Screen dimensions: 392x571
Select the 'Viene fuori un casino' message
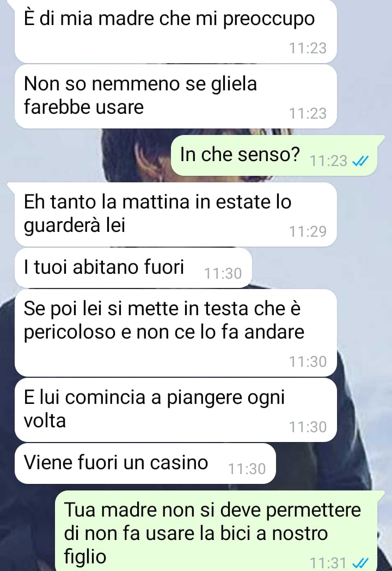[145, 463]
